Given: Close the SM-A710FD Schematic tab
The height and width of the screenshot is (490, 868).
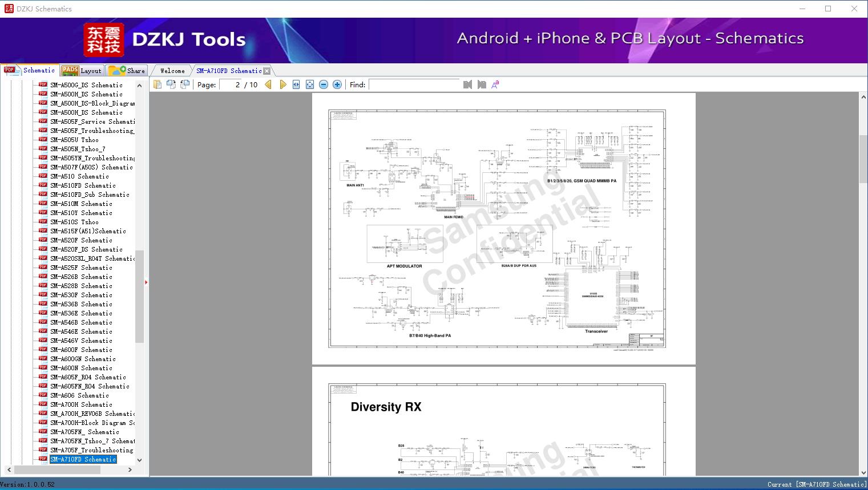Looking at the screenshot, I should pyautogui.click(x=267, y=71).
